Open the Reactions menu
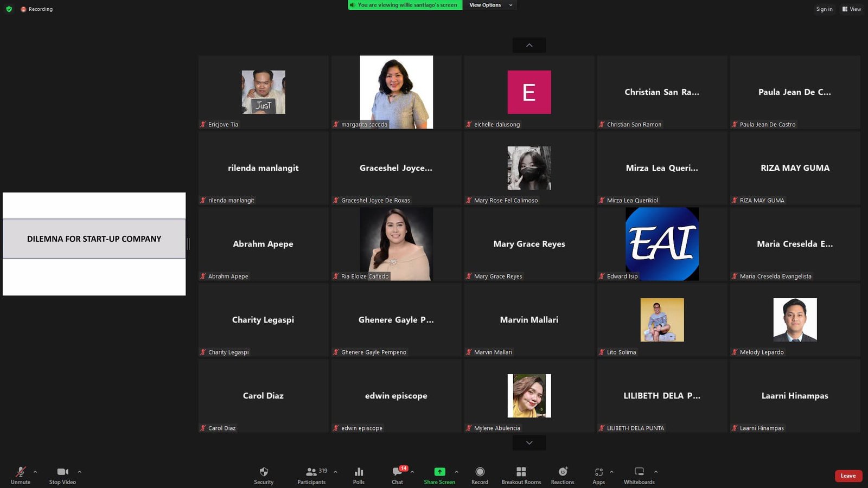This screenshot has width=868, height=488. [x=563, y=472]
